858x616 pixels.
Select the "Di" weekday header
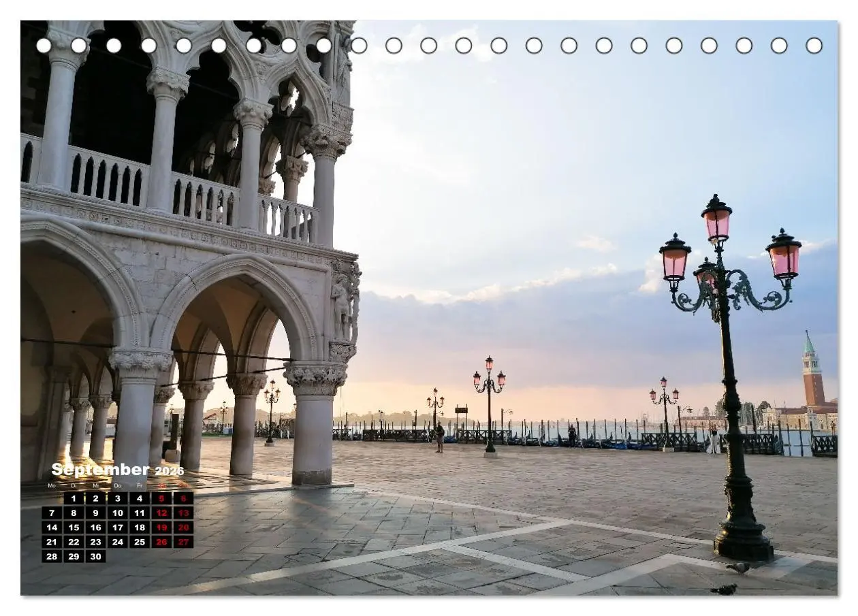74,485
